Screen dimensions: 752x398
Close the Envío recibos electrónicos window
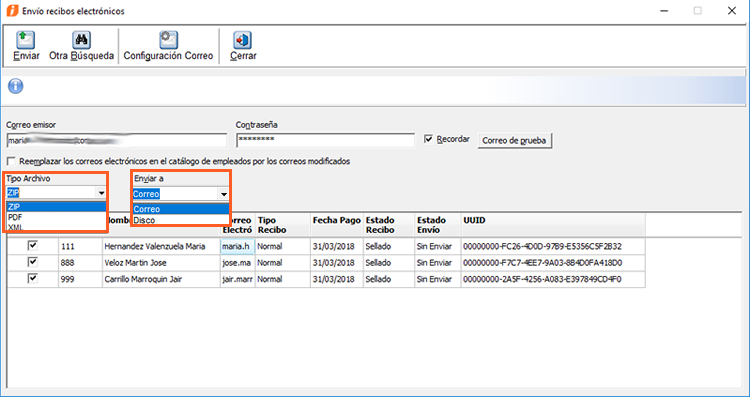pyautogui.click(x=731, y=11)
